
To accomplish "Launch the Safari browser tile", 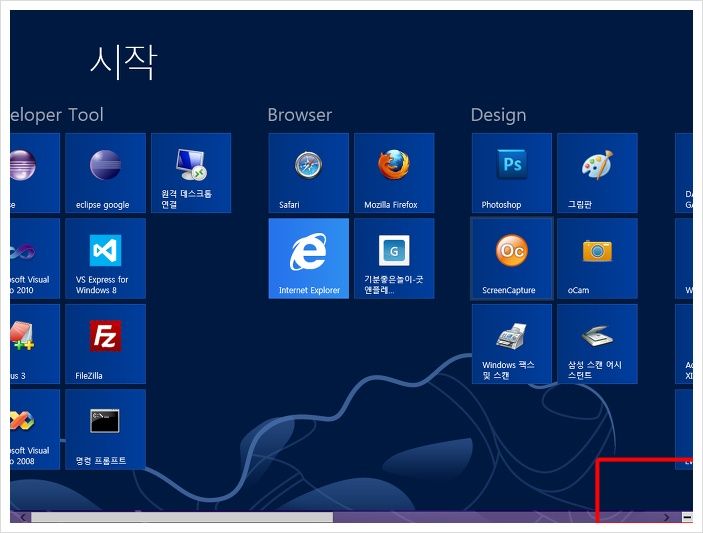I will 308,173.
